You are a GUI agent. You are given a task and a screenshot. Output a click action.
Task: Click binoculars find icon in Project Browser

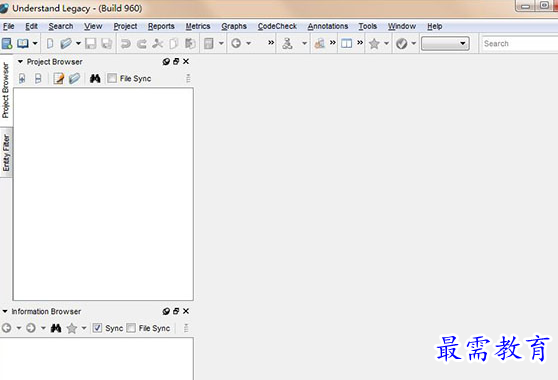(x=95, y=78)
